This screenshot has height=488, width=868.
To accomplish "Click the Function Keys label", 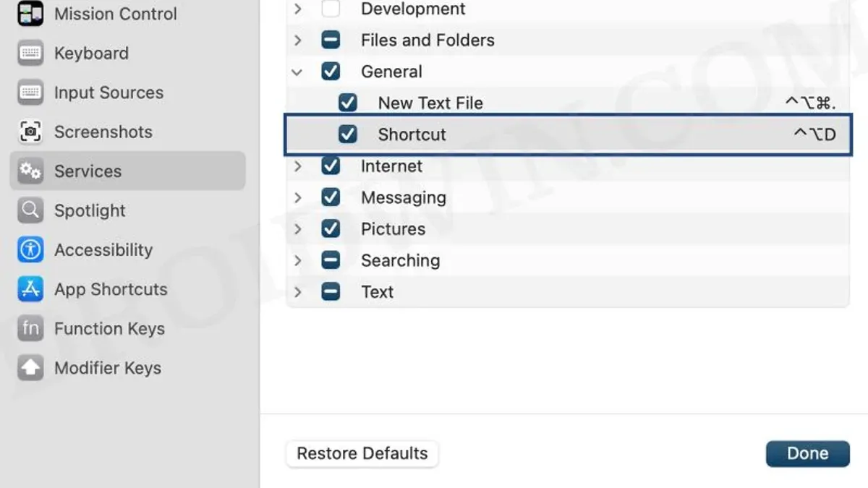I will (x=109, y=329).
